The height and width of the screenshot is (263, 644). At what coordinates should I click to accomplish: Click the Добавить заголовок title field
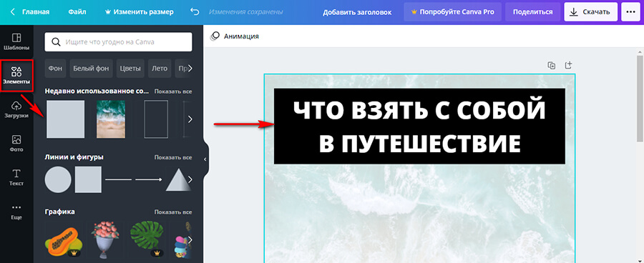(357, 12)
